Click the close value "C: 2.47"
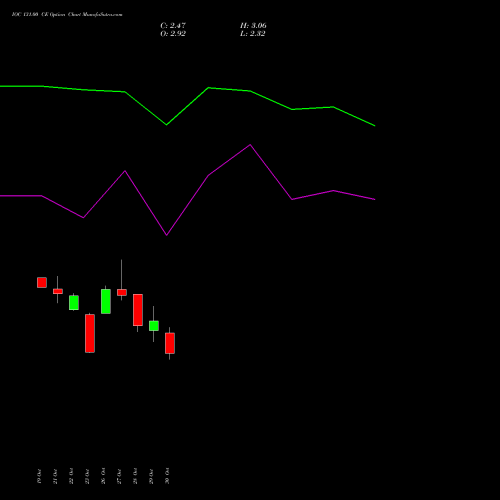The height and width of the screenshot is (500, 500). (173, 26)
